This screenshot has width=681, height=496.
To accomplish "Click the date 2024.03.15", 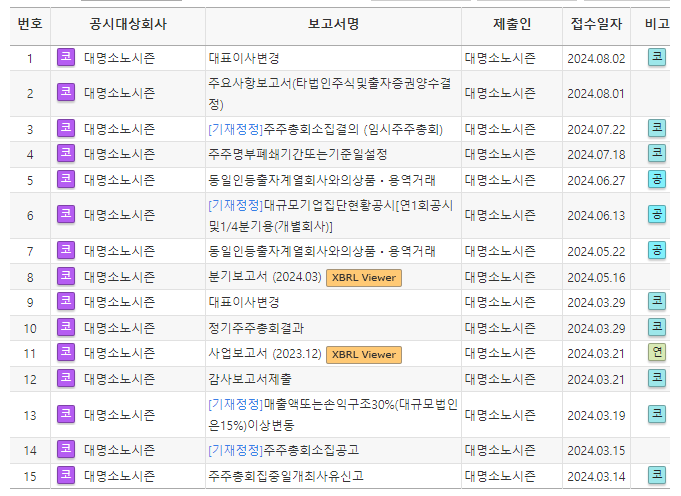I will pos(596,450).
